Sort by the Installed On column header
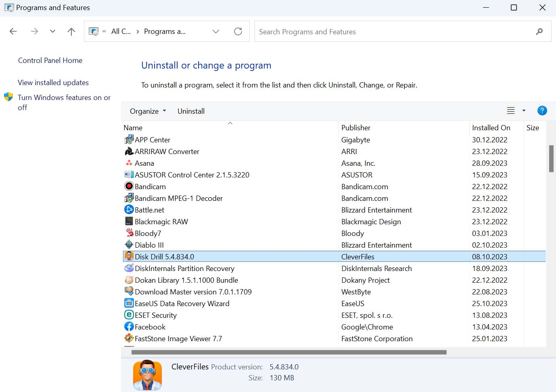Image resolution: width=556 pixels, height=392 pixels. pyautogui.click(x=496, y=128)
